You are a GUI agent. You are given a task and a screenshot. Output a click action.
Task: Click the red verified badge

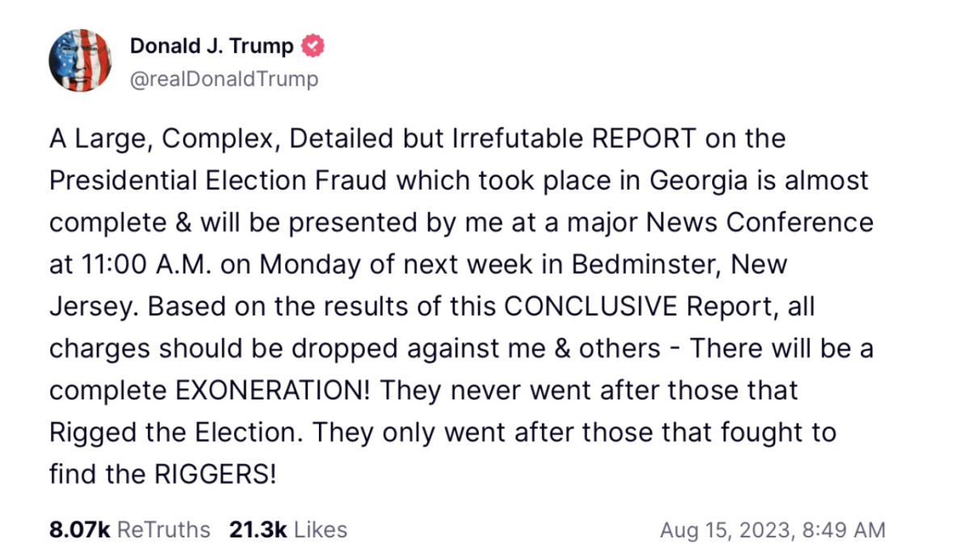click(x=313, y=46)
